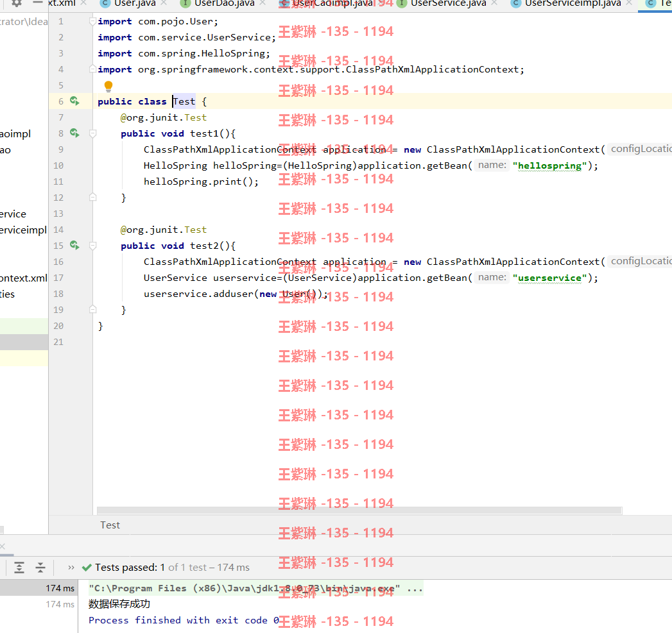The image size is (672, 633).
Task: Place cursor on class name Test at line 6
Action: click(x=184, y=101)
